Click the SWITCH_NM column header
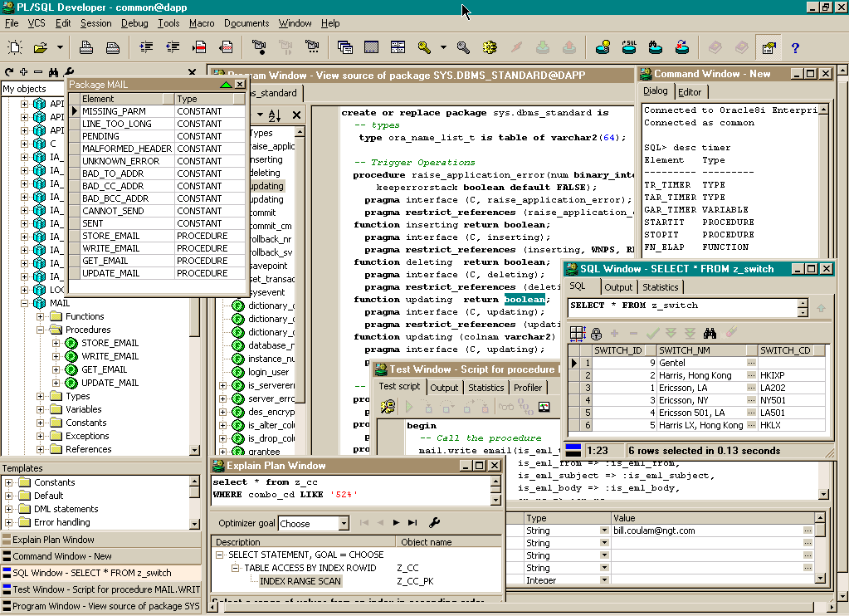Viewport: 849px width, 616px height. [x=702, y=350]
